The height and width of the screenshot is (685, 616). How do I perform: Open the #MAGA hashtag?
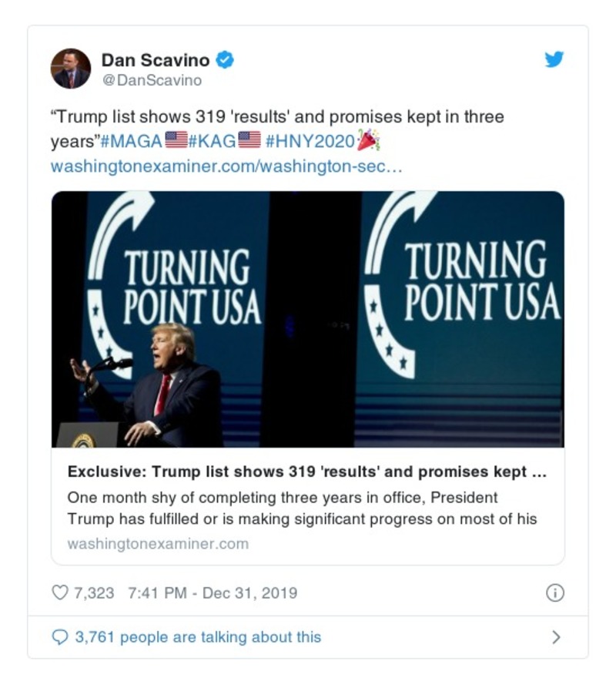click(x=130, y=141)
